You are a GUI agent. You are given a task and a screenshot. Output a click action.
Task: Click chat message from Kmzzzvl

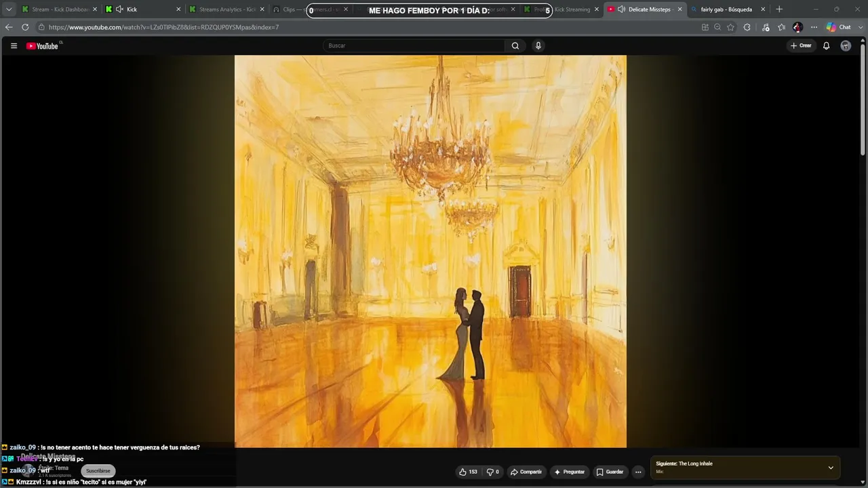[x=74, y=482]
